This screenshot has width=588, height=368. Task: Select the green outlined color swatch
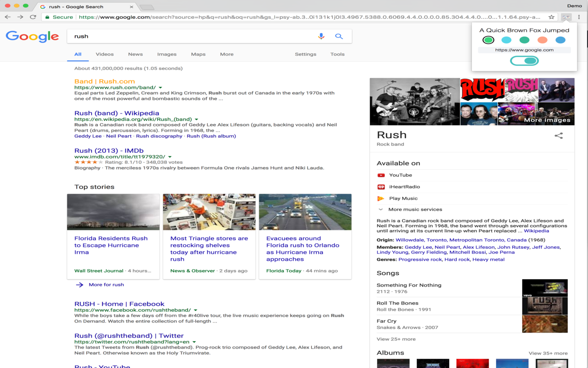488,40
